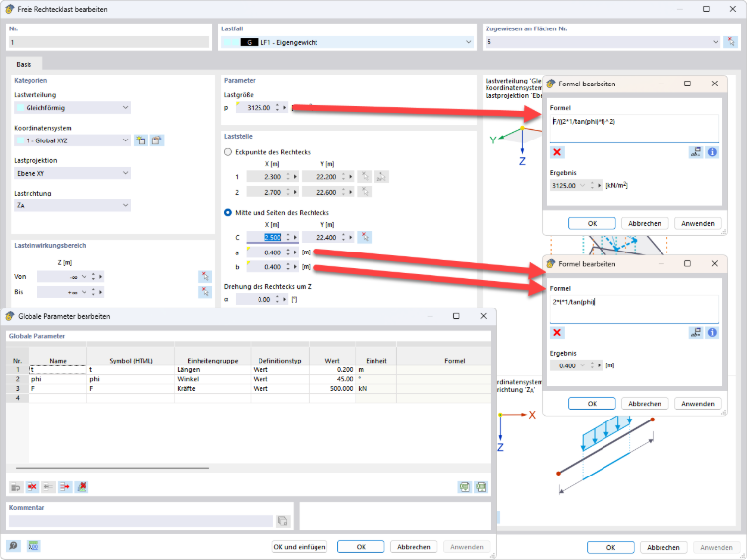
Task: Click Excel export icon in Globale Parameter dialog
Action: click(x=465, y=487)
